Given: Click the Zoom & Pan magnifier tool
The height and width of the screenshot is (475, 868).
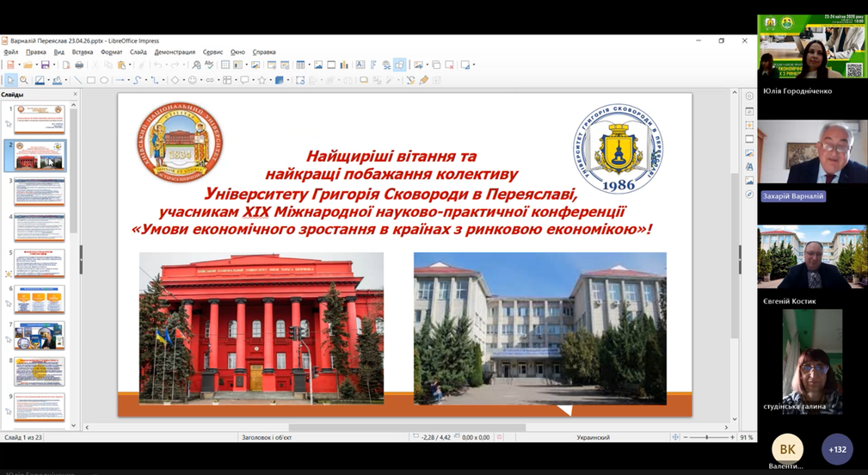Looking at the screenshot, I should click(24, 80).
